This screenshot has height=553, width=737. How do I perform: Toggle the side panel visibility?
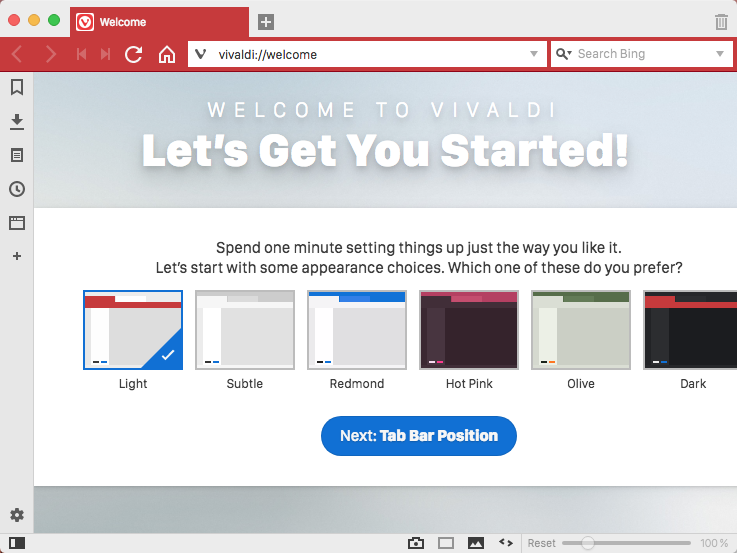[x=17, y=543]
